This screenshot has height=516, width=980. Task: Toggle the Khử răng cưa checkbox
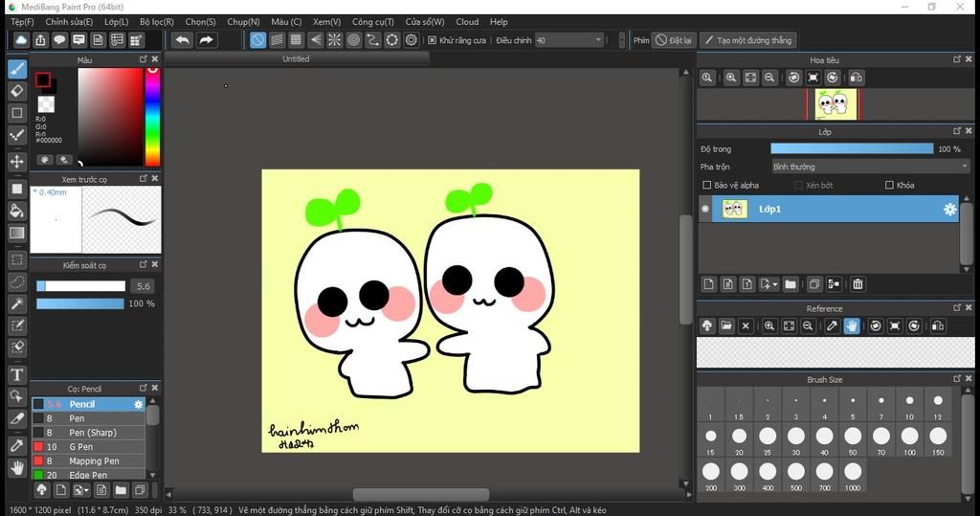click(x=433, y=40)
